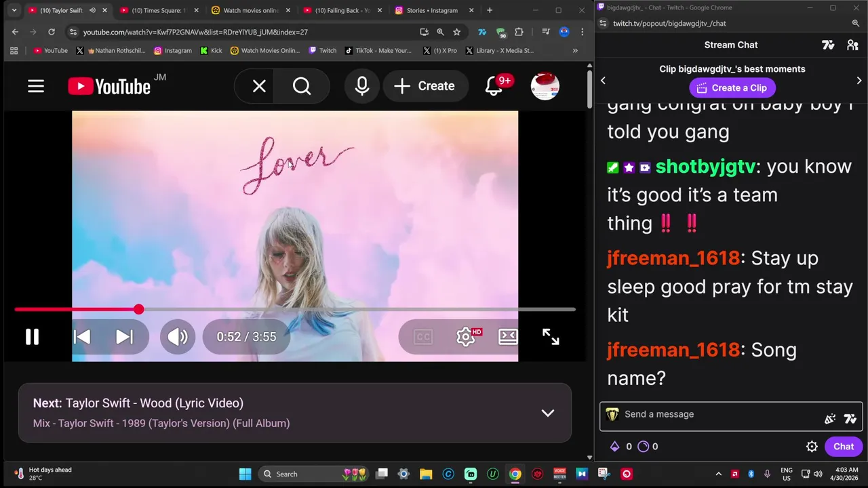View site information icon in address bar
868x488 pixels.
(x=73, y=32)
